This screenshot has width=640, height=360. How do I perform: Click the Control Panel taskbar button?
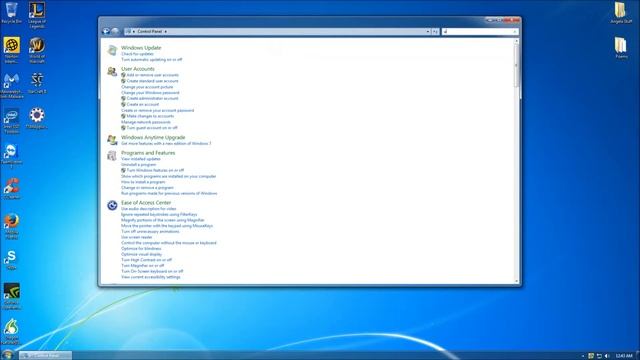click(45, 356)
